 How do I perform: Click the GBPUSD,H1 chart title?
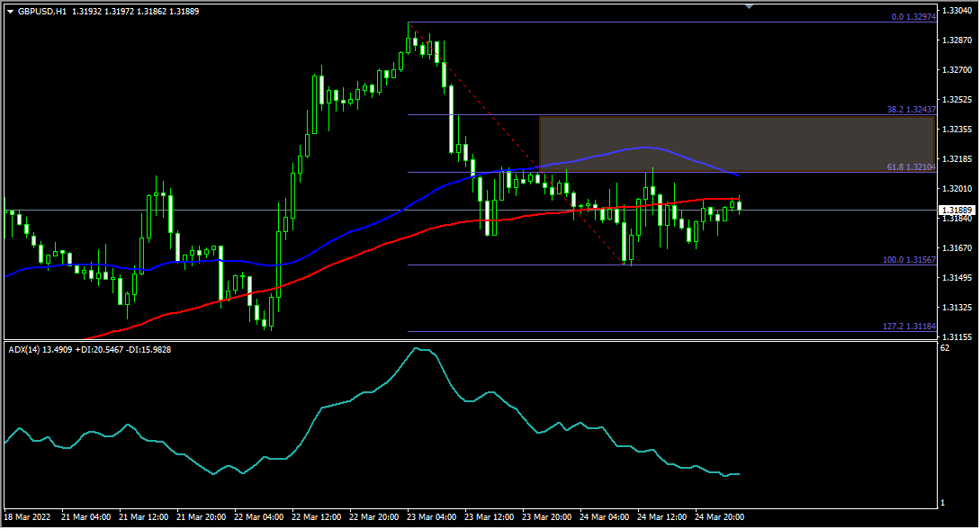42,11
